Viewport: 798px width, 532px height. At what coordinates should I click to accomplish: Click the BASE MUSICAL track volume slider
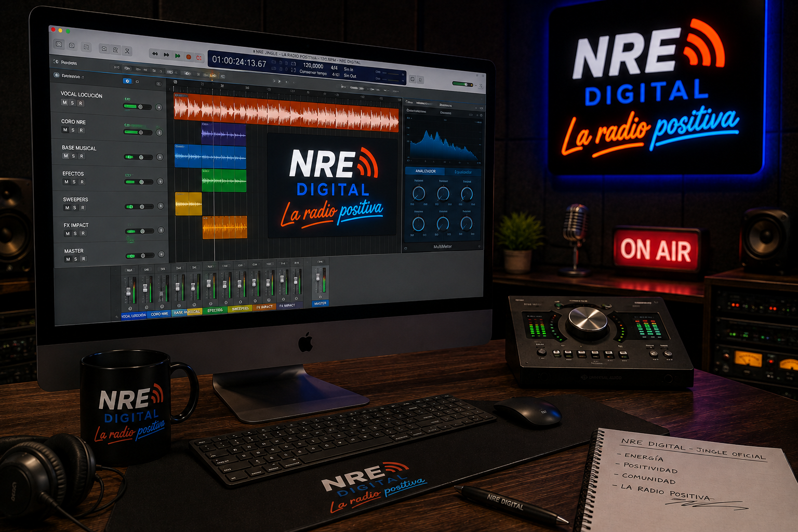point(138,157)
